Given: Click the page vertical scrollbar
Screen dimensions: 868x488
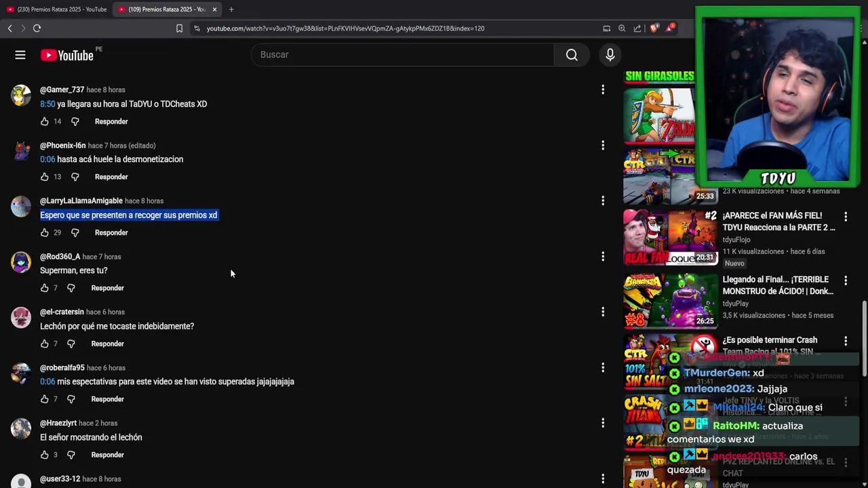Looking at the screenshot, I should pos(864,339).
